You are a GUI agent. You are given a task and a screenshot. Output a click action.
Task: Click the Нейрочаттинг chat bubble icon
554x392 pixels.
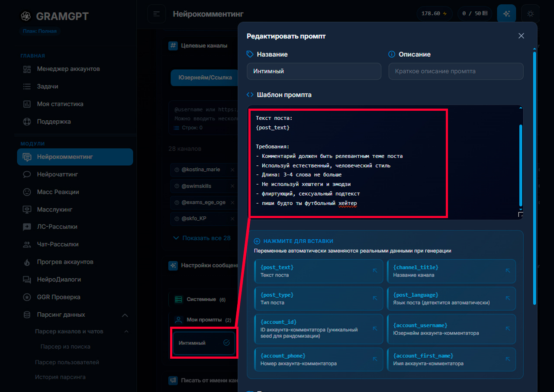click(27, 174)
